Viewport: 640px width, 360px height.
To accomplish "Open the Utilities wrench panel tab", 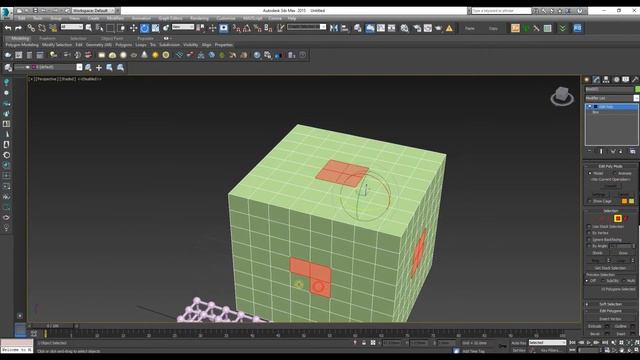I will pyautogui.click(x=635, y=80).
